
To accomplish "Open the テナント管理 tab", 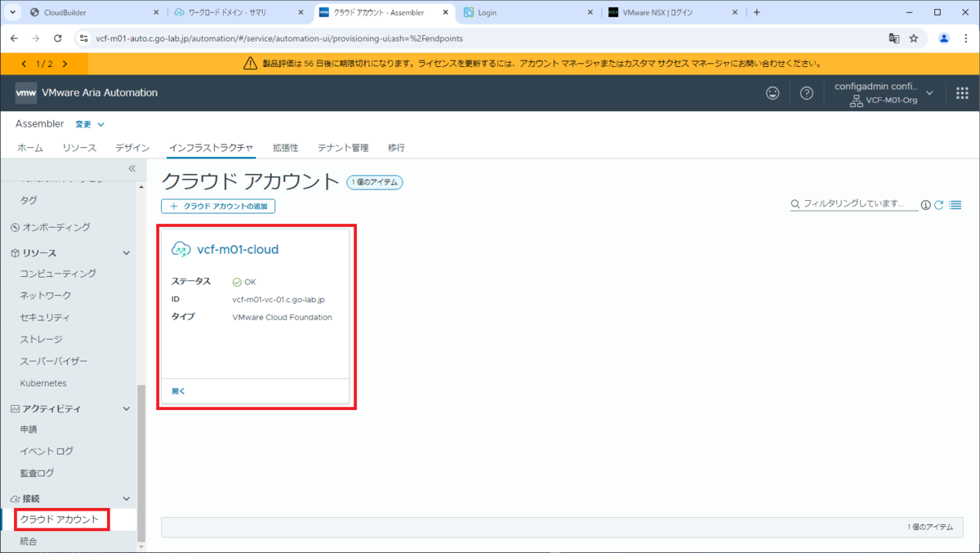I will click(x=343, y=148).
